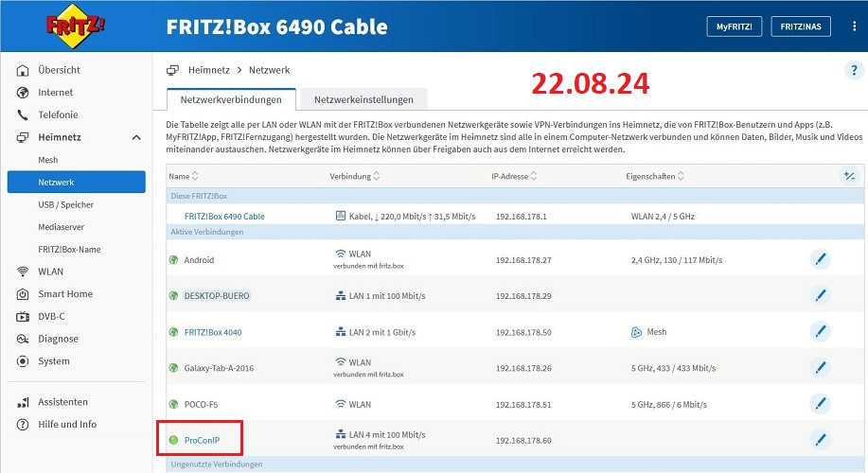Click the Übersicht home icon

(x=23, y=70)
